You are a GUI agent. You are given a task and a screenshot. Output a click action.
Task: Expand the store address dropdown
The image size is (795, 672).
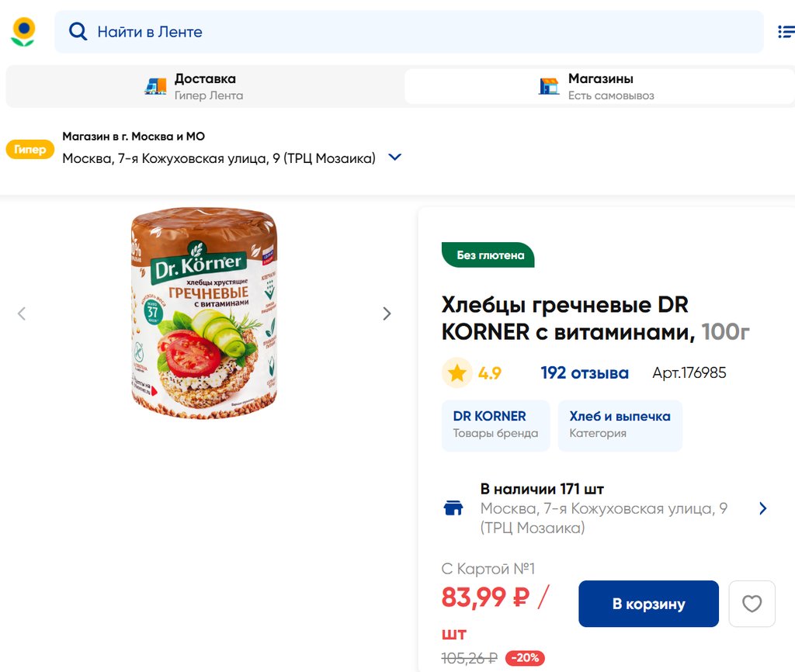click(x=394, y=158)
